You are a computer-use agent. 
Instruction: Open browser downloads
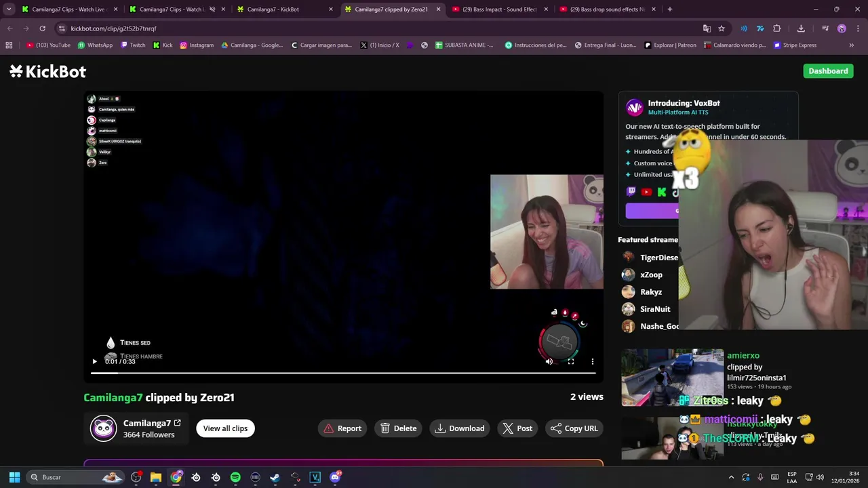(801, 28)
